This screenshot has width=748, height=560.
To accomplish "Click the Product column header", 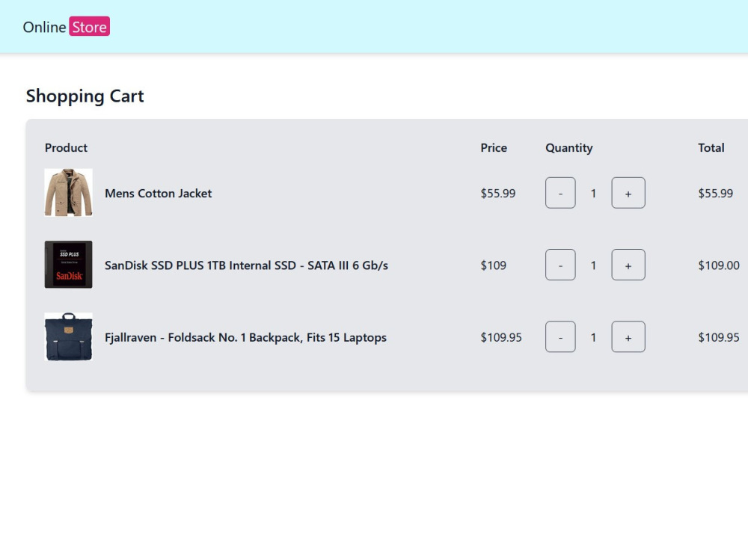I will point(66,148).
